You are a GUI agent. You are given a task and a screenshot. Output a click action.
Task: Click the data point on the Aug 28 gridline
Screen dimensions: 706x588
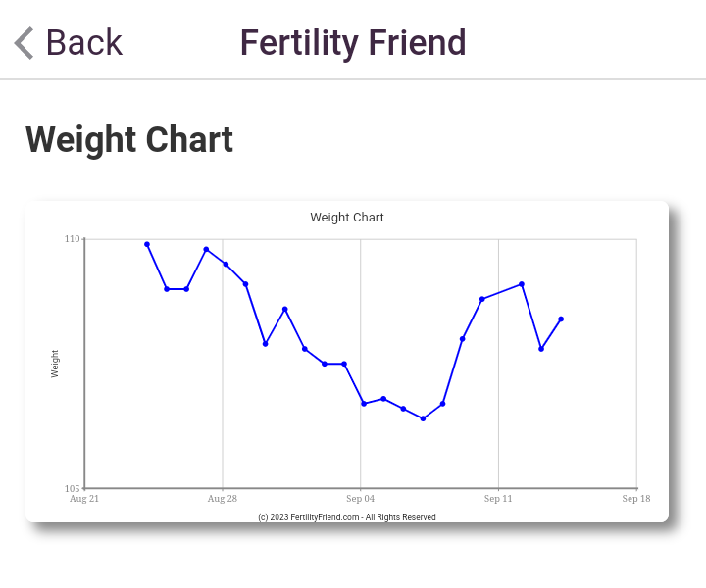[226, 264]
